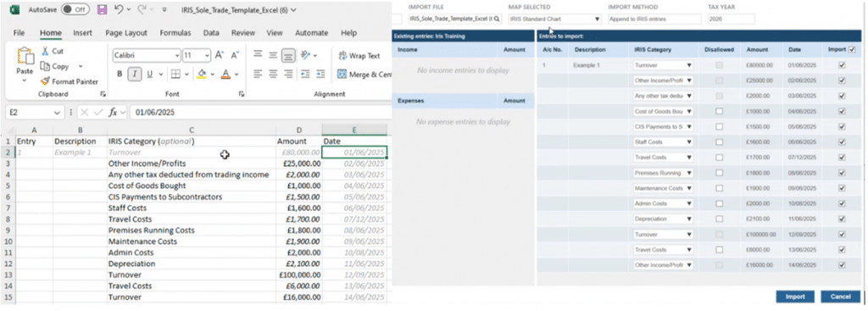Open IRIS Category dropdown showing Depreciation
Viewport: 868px width, 311px height.
[689, 219]
